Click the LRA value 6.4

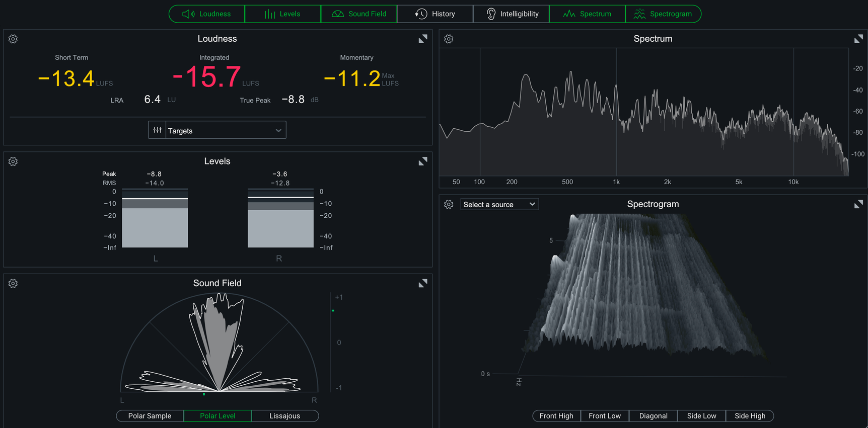click(153, 100)
